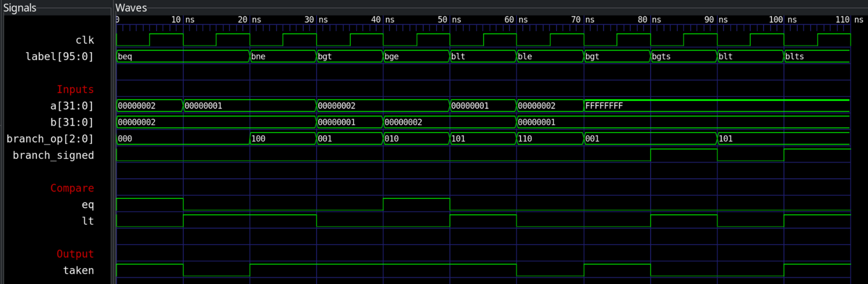Click the Signals panel header
This screenshot has height=284, width=868.
point(20,8)
